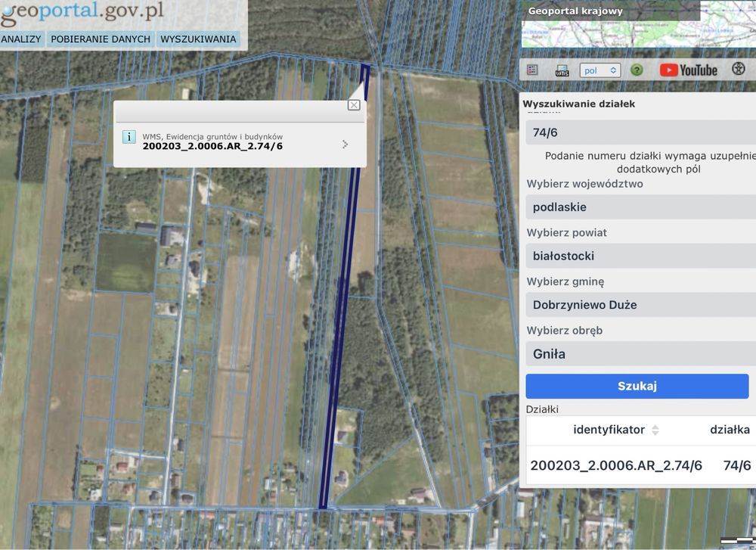Click the WMS services icon
Screen dimensions: 756x550
coord(562,70)
